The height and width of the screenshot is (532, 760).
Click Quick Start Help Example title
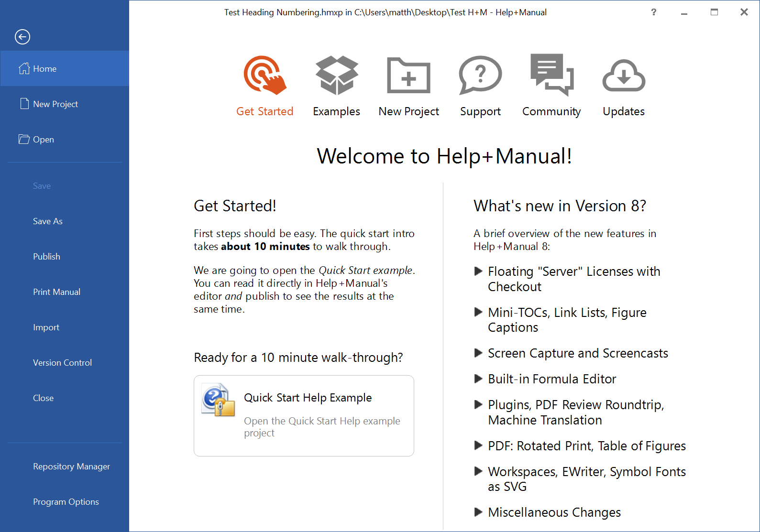[308, 398]
